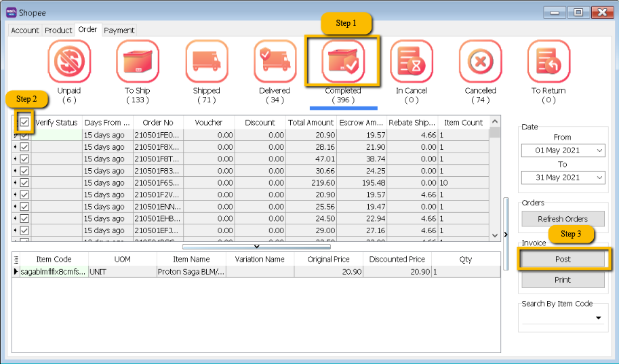The image size is (619, 364).
Task: Toggle the select-all checkbox in grid header
Action: tap(24, 123)
